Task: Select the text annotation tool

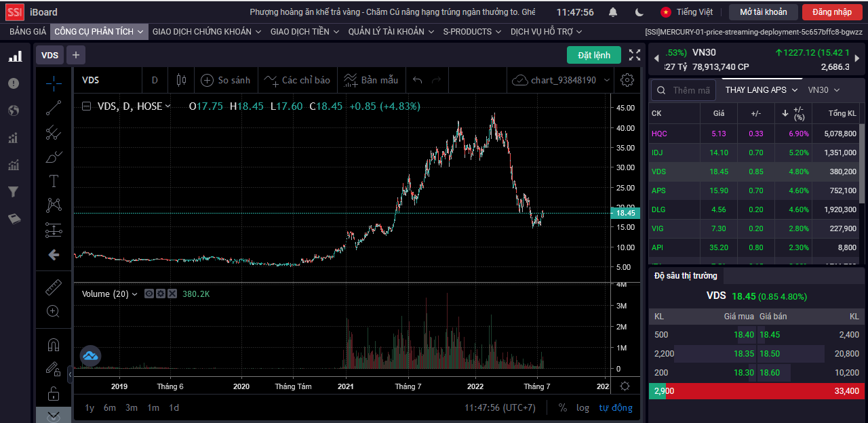Action: click(x=54, y=181)
